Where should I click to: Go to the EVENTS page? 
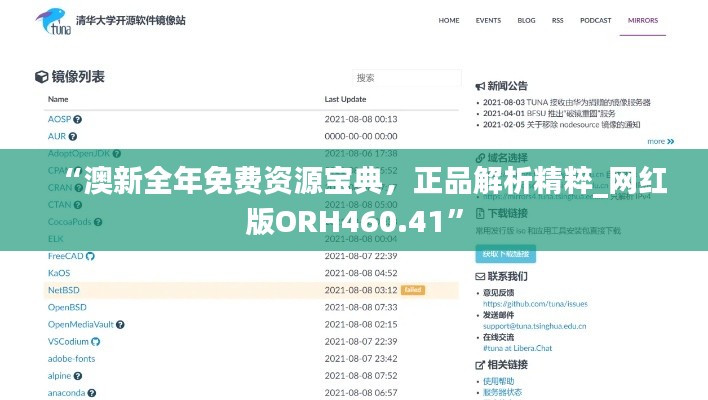[488, 20]
